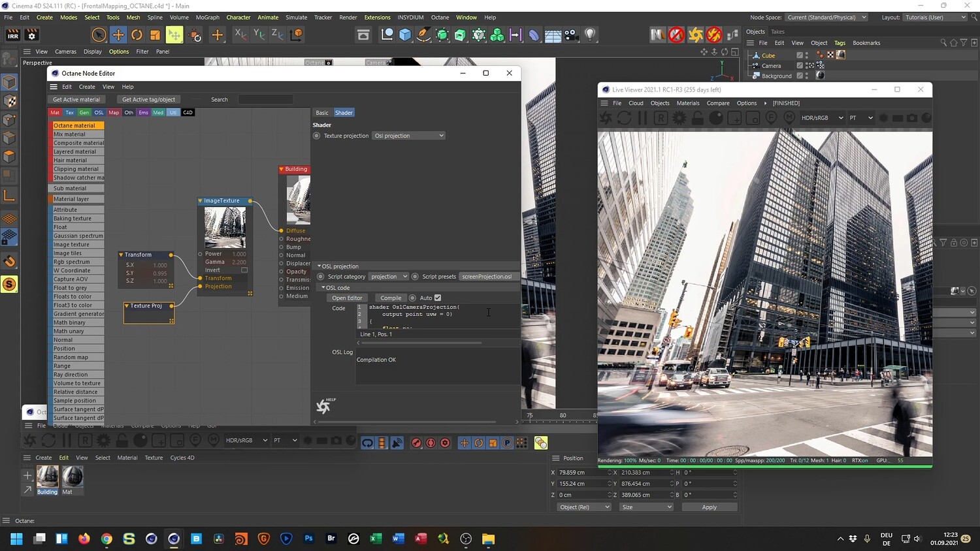Click the Node Editor Search field
980x551 pixels.
click(x=265, y=100)
